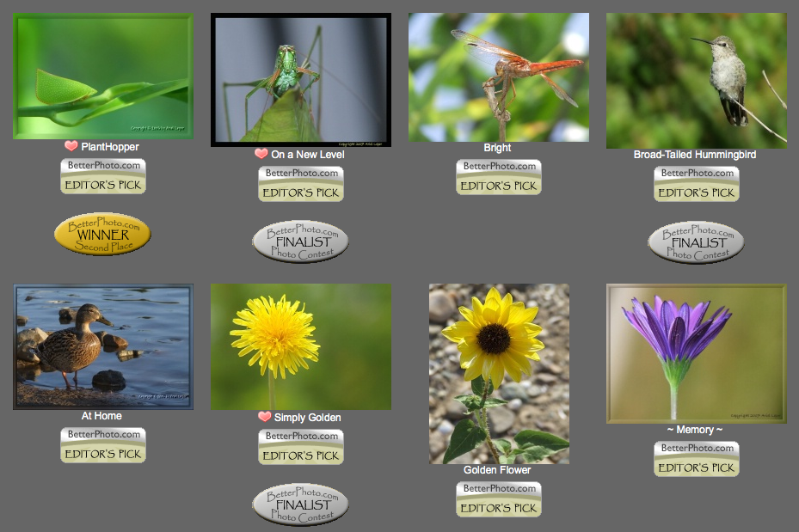The width and height of the screenshot is (799, 532).
Task: Click the Finalist badge under Broad-Tailed Hummingbird
Action: pyautogui.click(x=696, y=242)
